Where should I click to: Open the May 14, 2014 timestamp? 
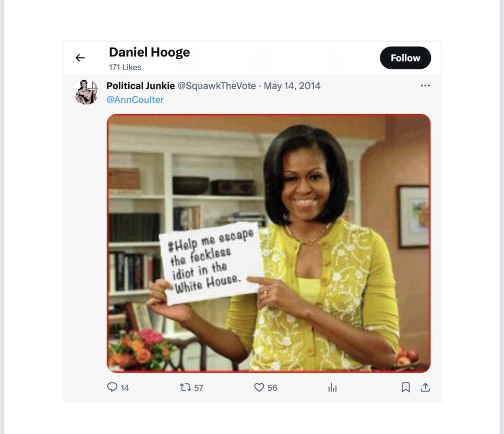click(x=292, y=86)
